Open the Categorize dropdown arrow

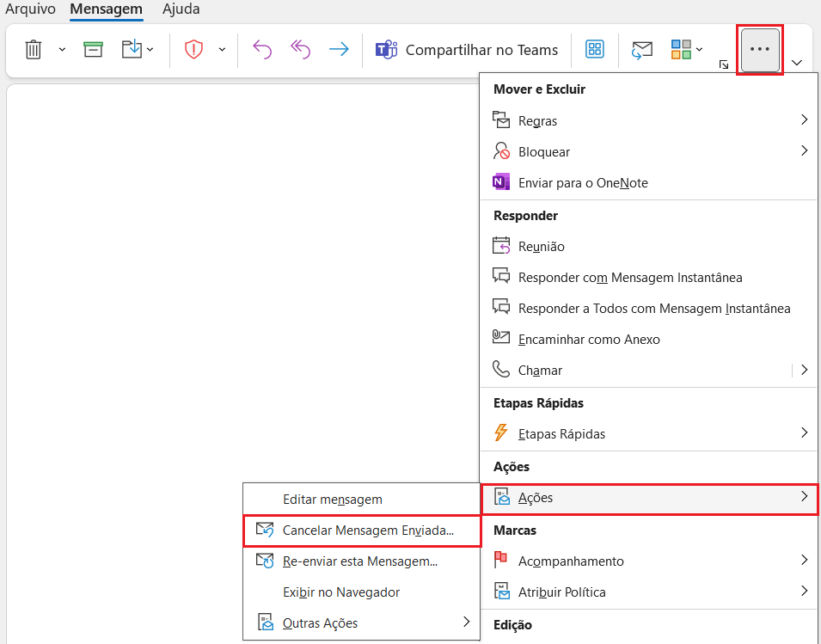[700, 50]
